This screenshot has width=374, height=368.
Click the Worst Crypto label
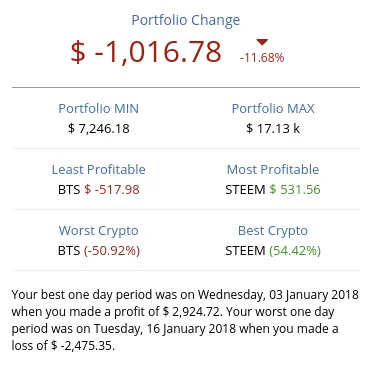click(99, 231)
